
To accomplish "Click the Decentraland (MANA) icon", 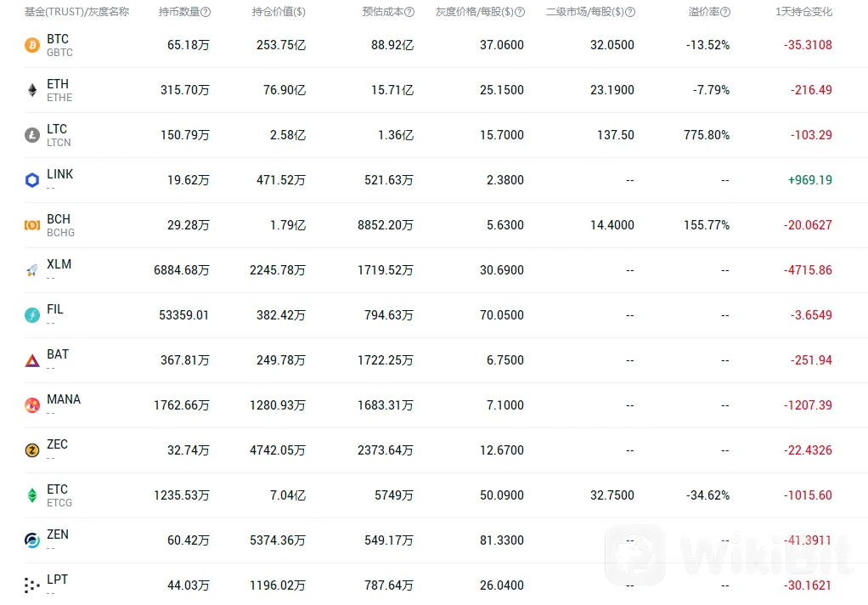I will pyautogui.click(x=32, y=405).
